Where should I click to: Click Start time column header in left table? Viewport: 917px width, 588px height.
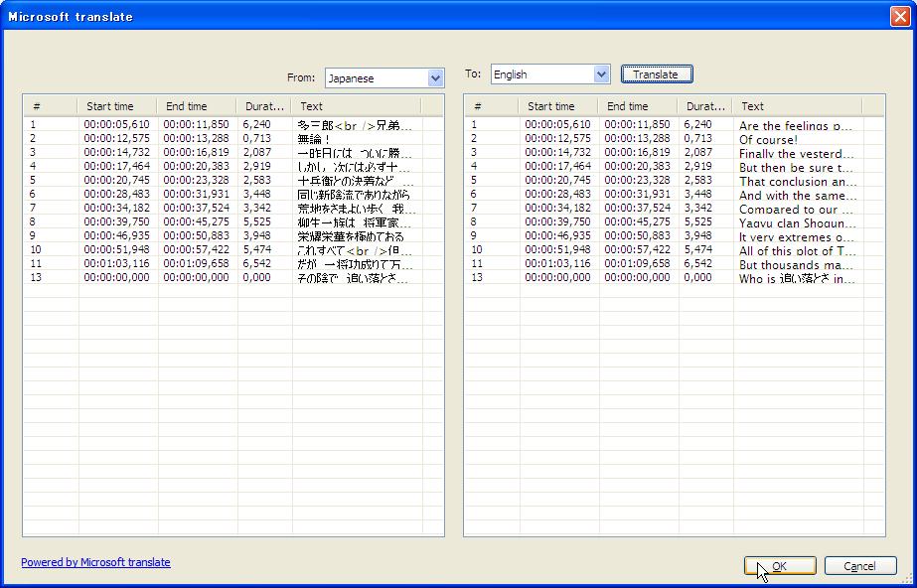click(117, 106)
